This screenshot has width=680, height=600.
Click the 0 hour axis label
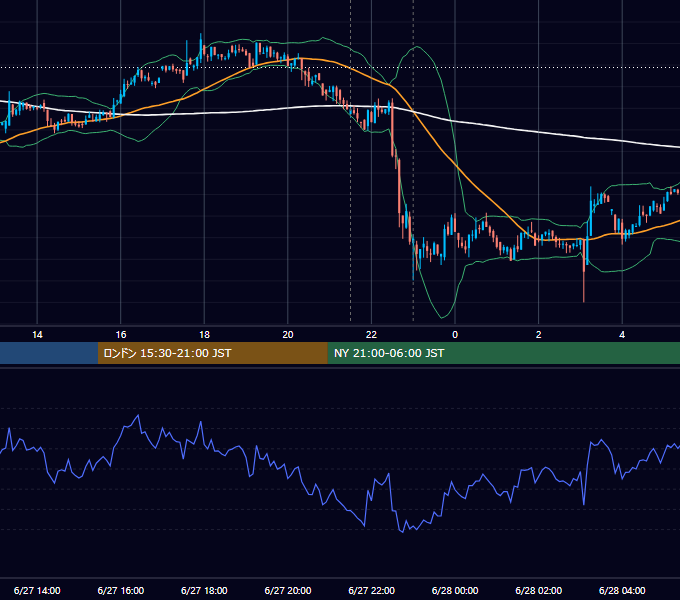pyautogui.click(x=455, y=335)
